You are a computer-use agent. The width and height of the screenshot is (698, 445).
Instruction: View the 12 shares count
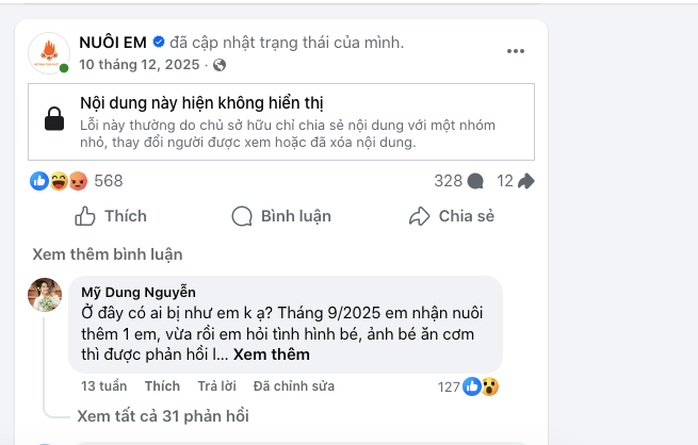[x=516, y=181]
